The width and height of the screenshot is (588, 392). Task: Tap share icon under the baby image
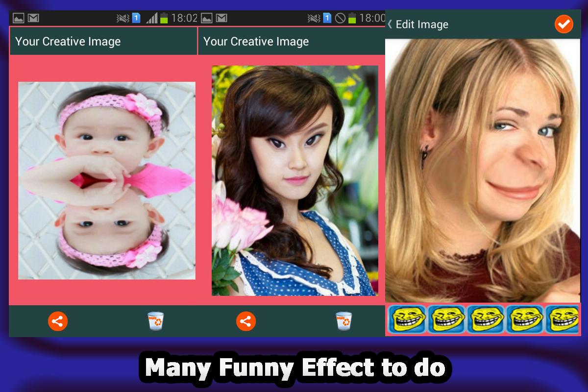[58, 321]
